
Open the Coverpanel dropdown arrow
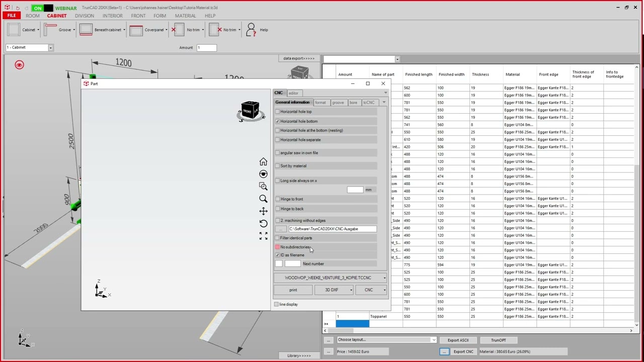(167, 30)
